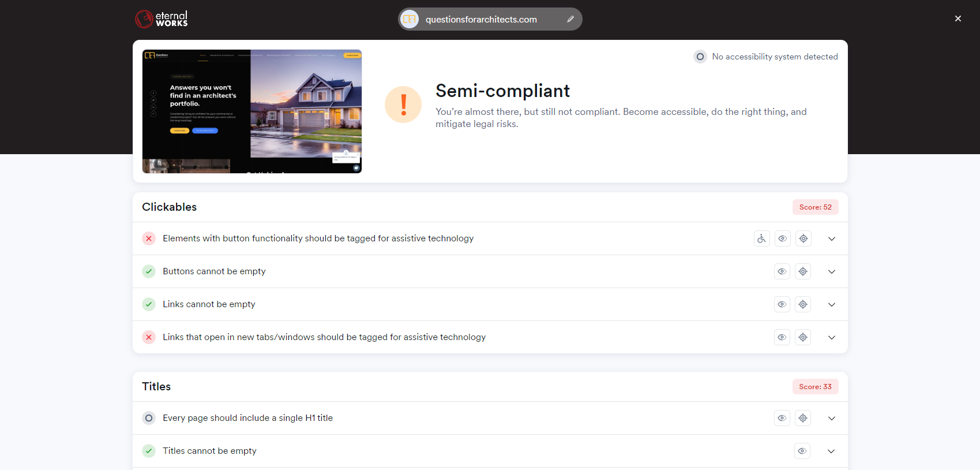Toggle eye icon for Buttons cannot be empty
This screenshot has width=980, height=470.
coord(782,271)
